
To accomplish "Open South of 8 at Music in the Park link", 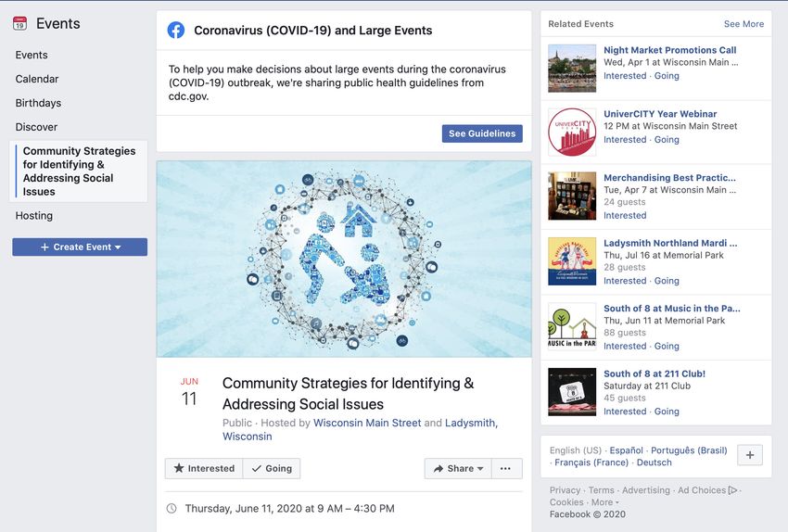I will (672, 309).
